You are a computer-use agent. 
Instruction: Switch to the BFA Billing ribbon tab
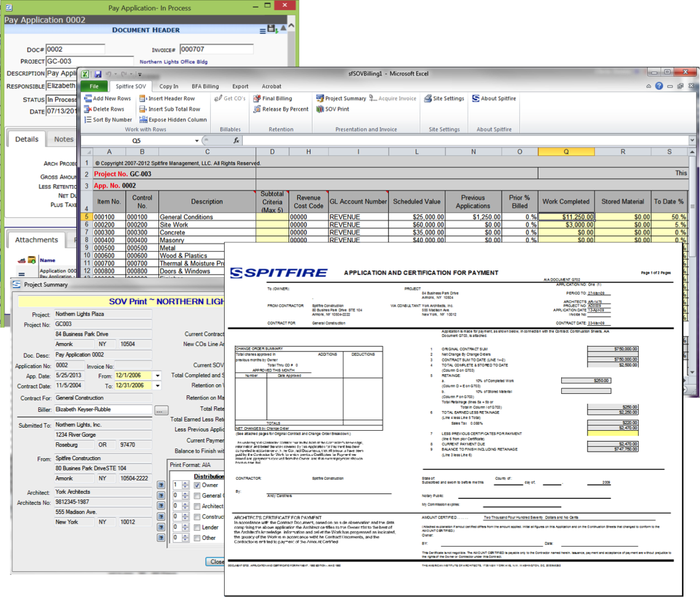[205, 87]
